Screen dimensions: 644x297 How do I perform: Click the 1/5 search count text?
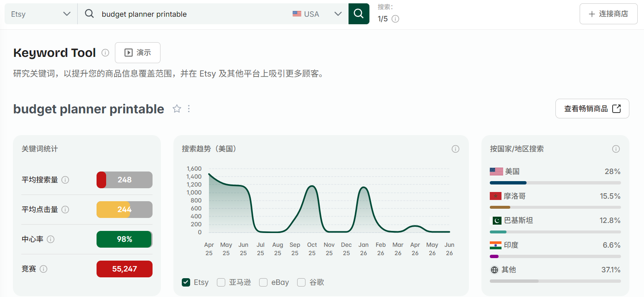[383, 19]
